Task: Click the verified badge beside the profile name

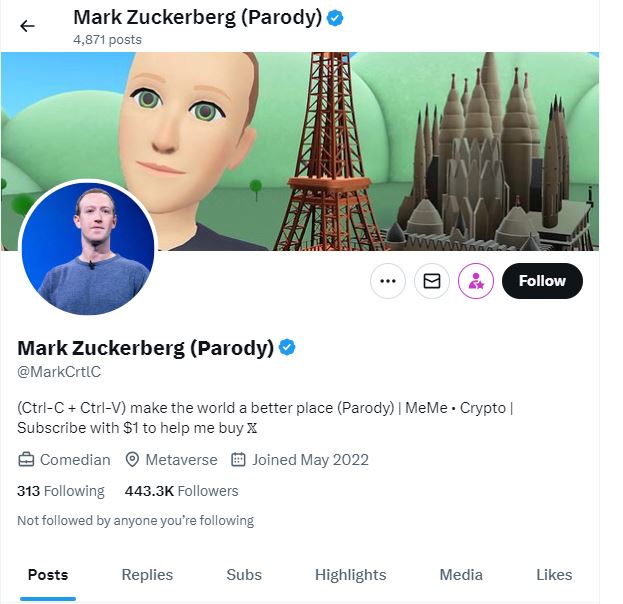Action: click(287, 348)
